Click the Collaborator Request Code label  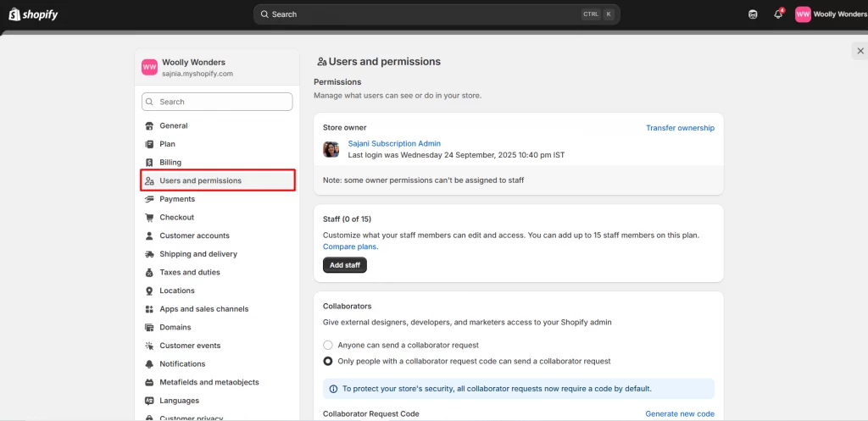[x=371, y=414]
